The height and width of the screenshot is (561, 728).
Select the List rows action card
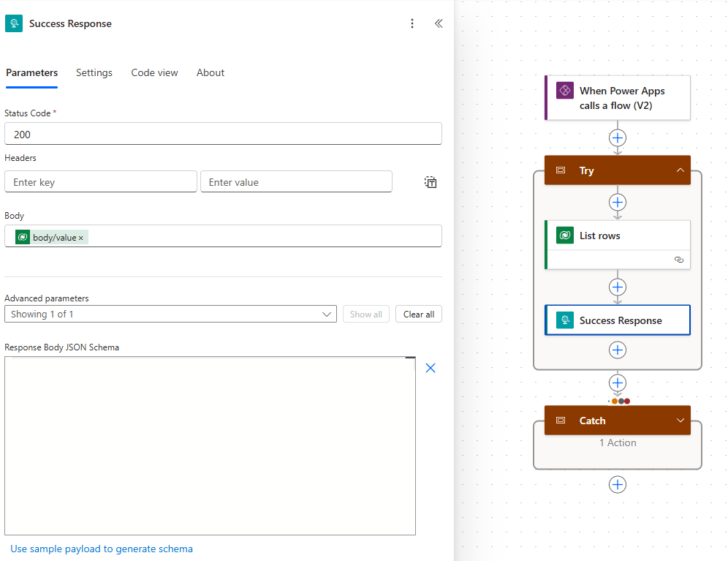point(618,236)
